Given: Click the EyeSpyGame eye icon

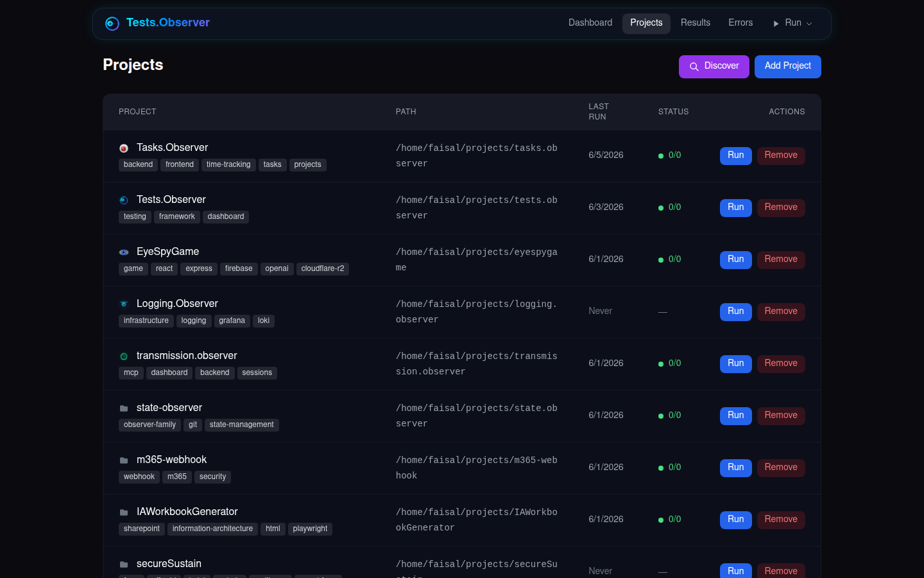Looking at the screenshot, I should (x=124, y=252).
